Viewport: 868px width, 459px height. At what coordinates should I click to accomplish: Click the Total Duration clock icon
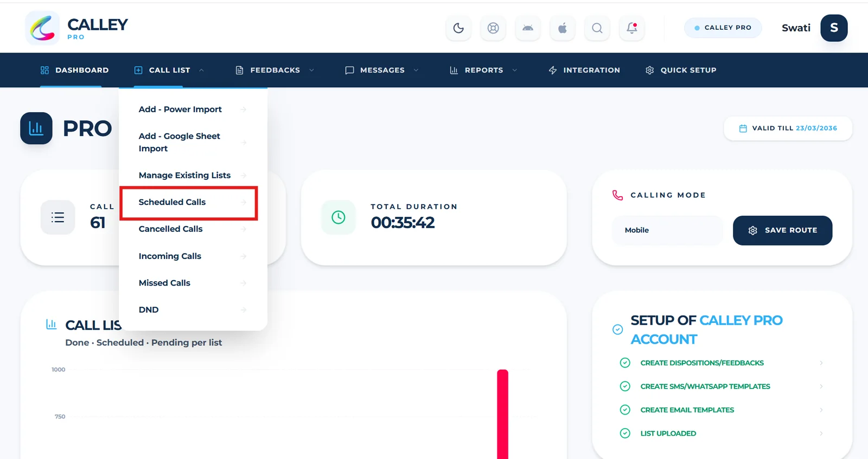(339, 217)
